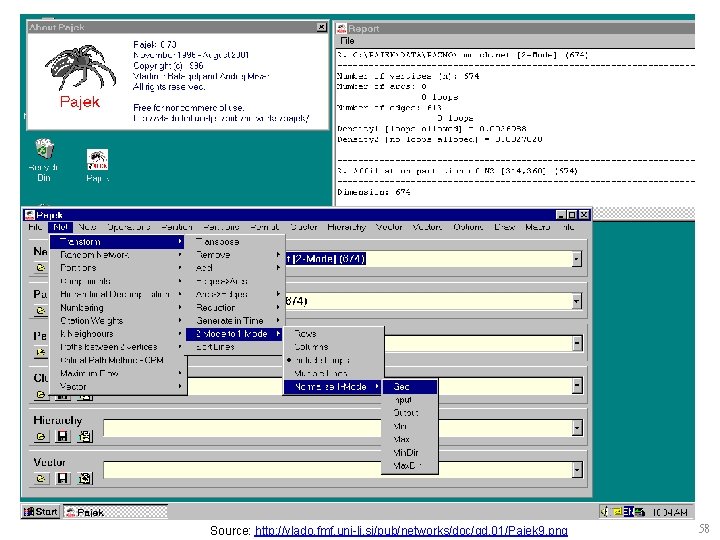Click the speaker icon in system tray
The height and width of the screenshot is (540, 720).
[x=605, y=512]
